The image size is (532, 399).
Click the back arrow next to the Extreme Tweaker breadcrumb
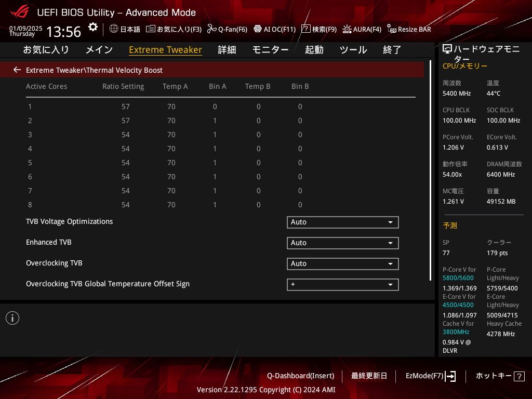coord(17,70)
